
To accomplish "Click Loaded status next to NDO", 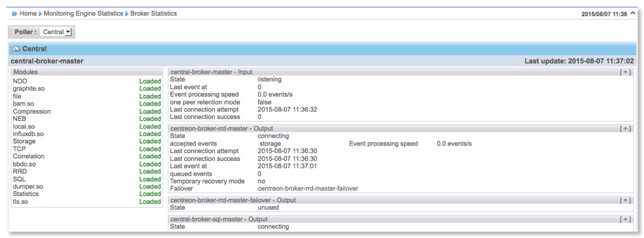I will tap(150, 81).
